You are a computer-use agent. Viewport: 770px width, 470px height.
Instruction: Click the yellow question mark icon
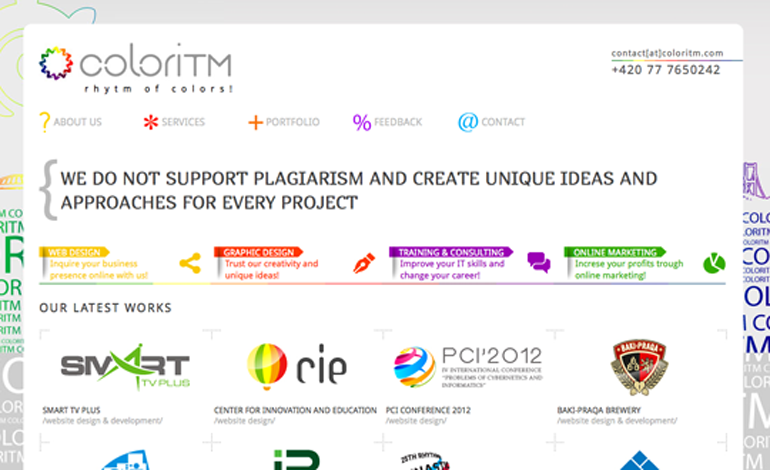44,122
